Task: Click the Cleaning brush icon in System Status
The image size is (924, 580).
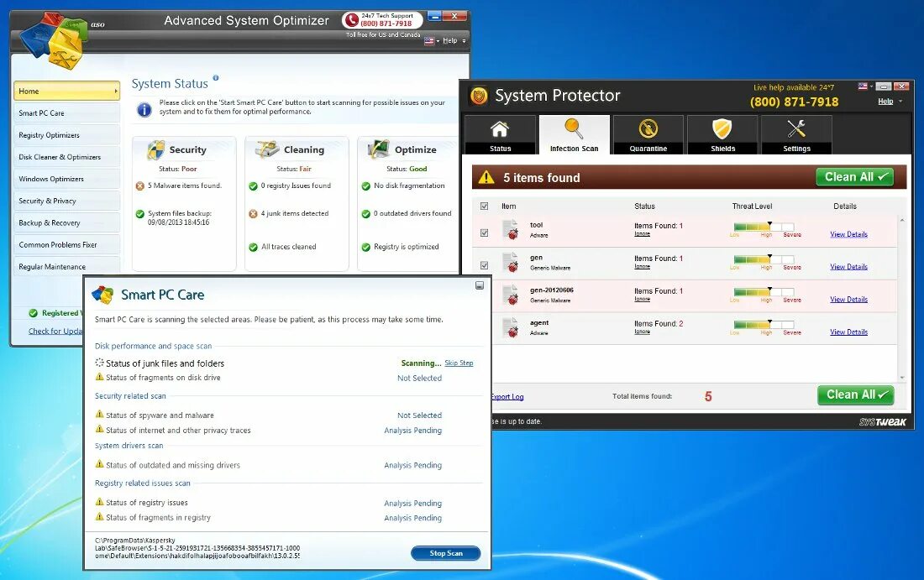Action: [x=267, y=149]
